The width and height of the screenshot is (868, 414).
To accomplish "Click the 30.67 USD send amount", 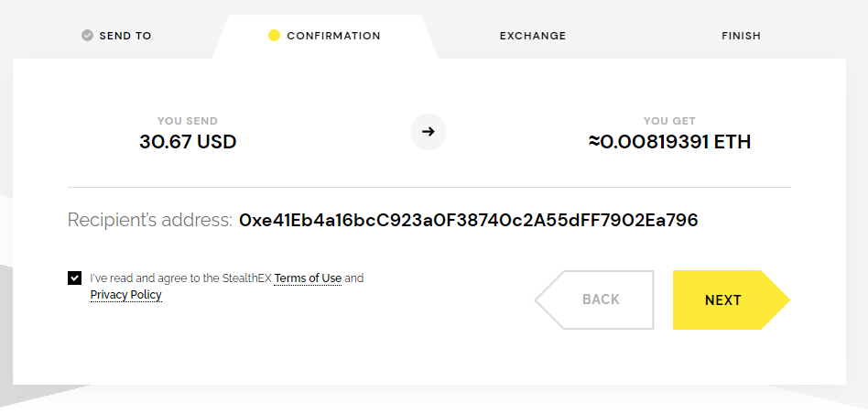I will (188, 142).
